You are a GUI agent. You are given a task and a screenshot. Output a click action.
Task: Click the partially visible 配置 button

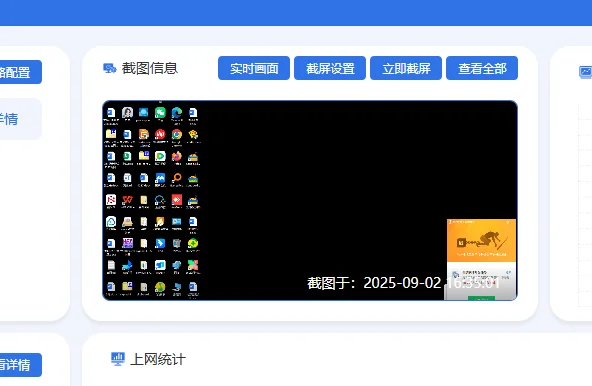pyautogui.click(x=21, y=72)
